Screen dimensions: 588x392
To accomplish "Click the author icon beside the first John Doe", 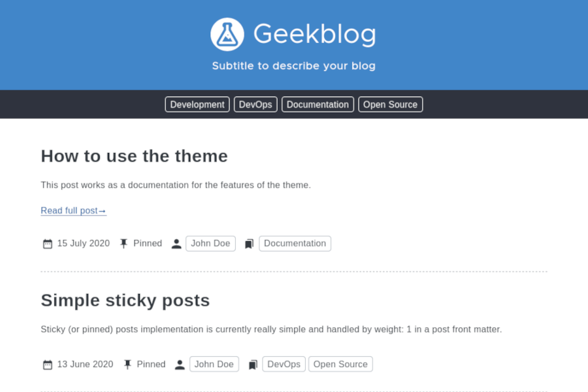I will [x=176, y=244].
